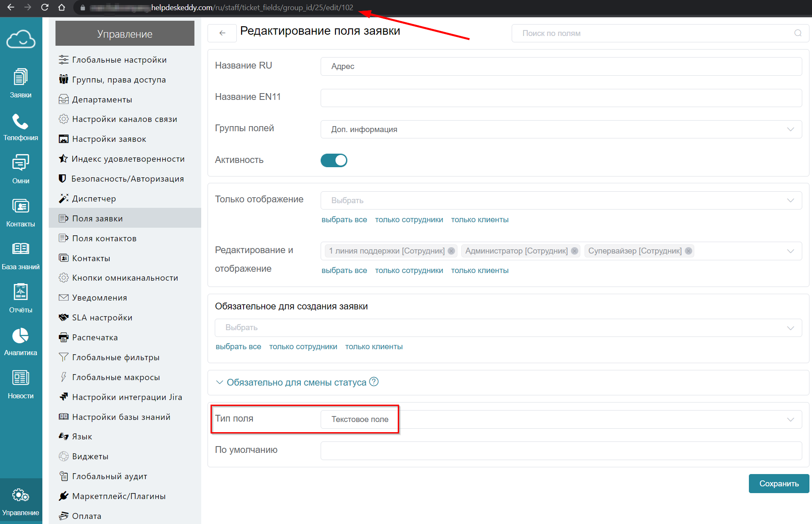Screen dimensions: 812x524
Task: Click выбрать все under Обязательное для создания
Action: tap(238, 347)
